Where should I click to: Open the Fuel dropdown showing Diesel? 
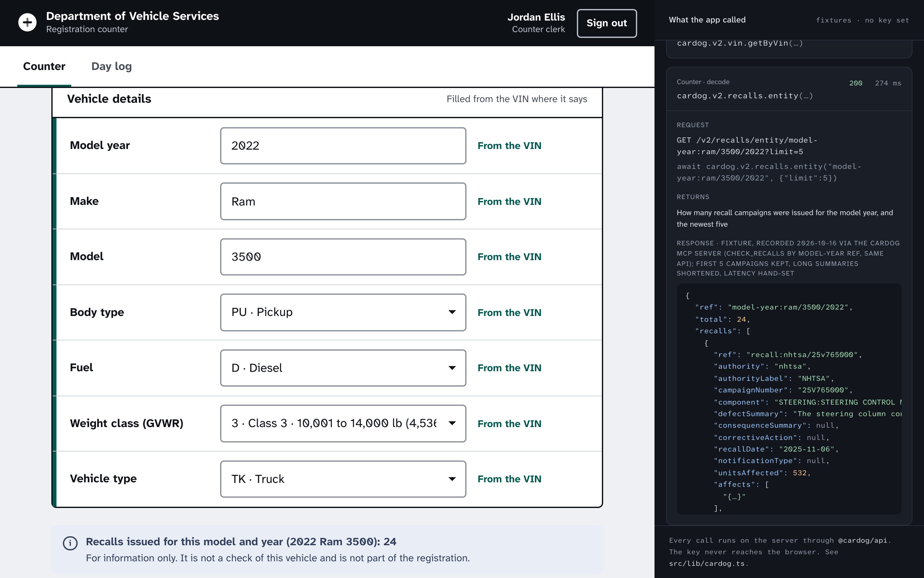click(343, 368)
